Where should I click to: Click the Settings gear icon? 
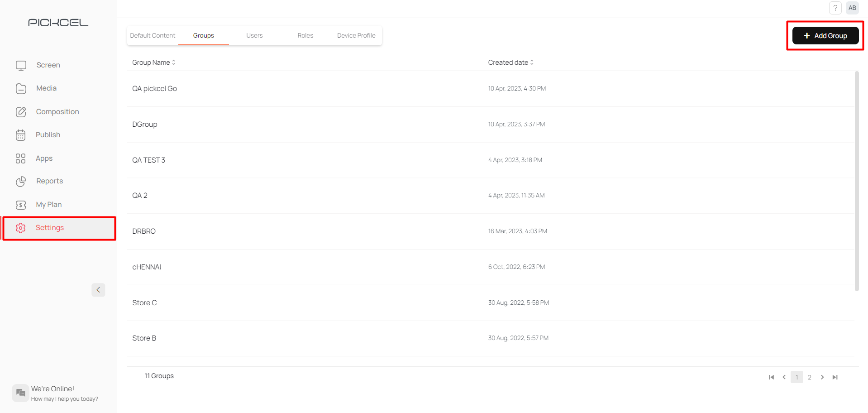21,228
